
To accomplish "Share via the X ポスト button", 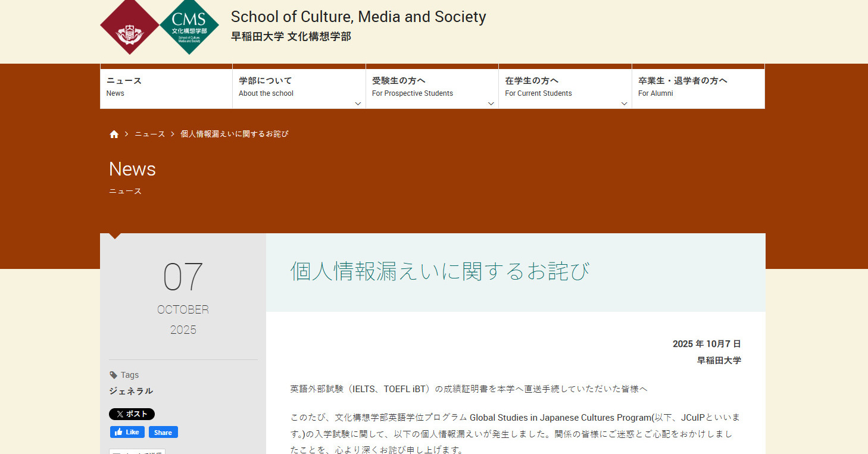I will pos(132,414).
